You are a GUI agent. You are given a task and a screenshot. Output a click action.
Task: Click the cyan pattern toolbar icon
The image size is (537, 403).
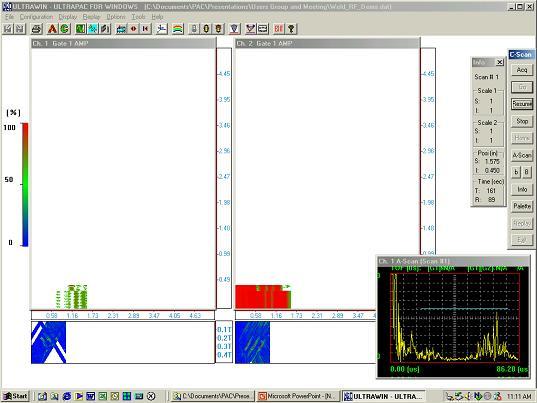(93, 29)
